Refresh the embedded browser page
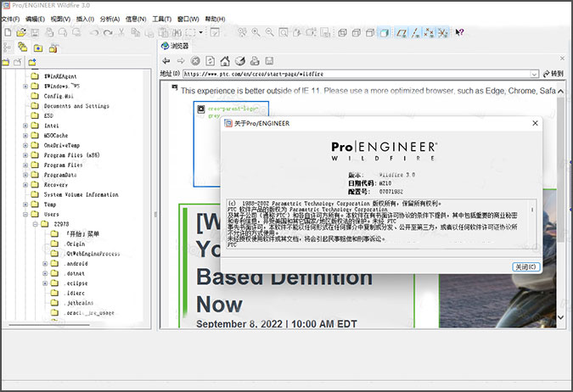The width and height of the screenshot is (573, 392). pyautogui.click(x=211, y=61)
